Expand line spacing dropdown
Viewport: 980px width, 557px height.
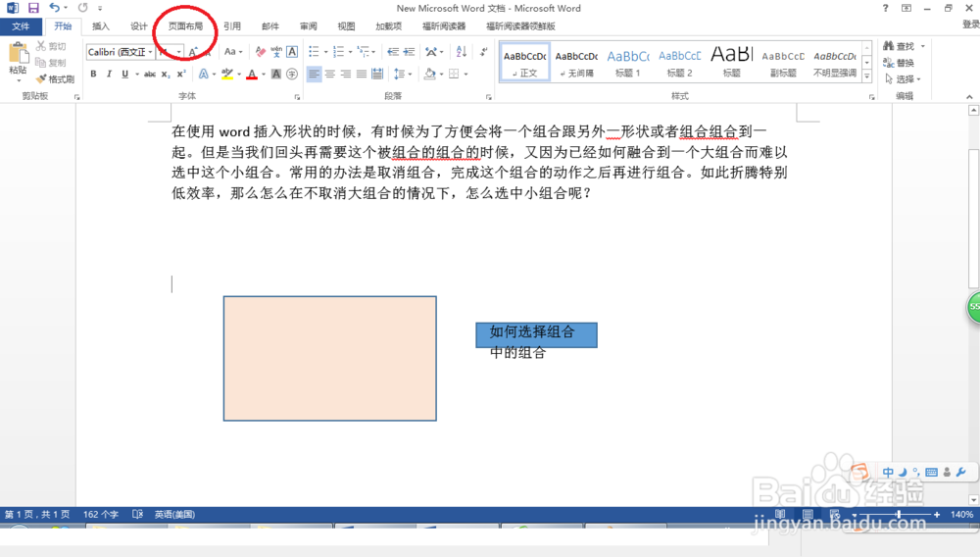pyautogui.click(x=410, y=74)
